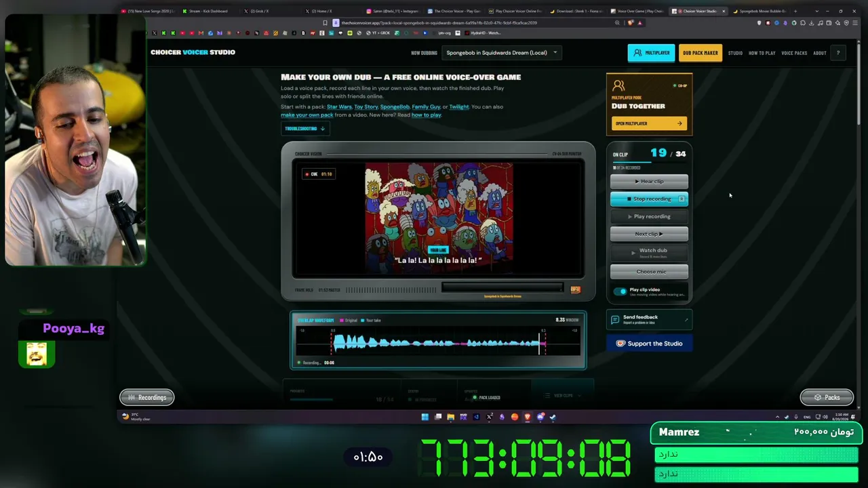The image size is (868, 488).
Task: Click the question mark help icon
Action: 838,53
